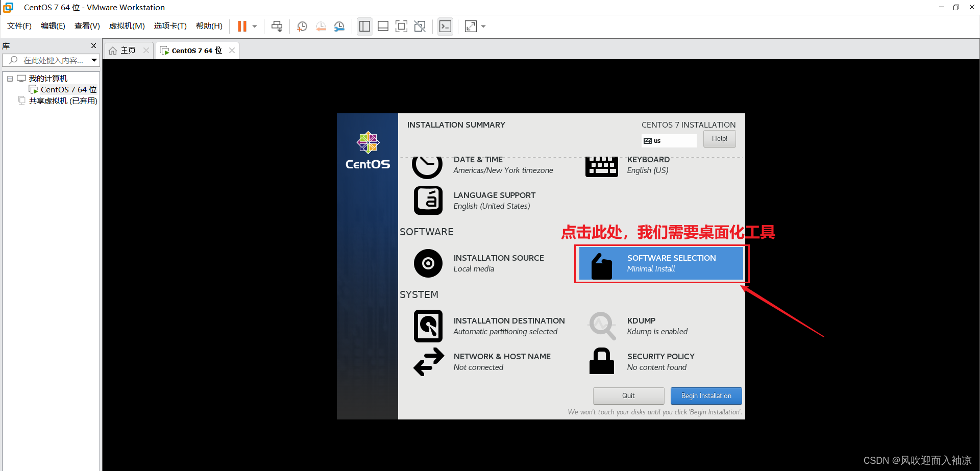
Task: Click SECURITY POLICY text
Action: pos(660,357)
